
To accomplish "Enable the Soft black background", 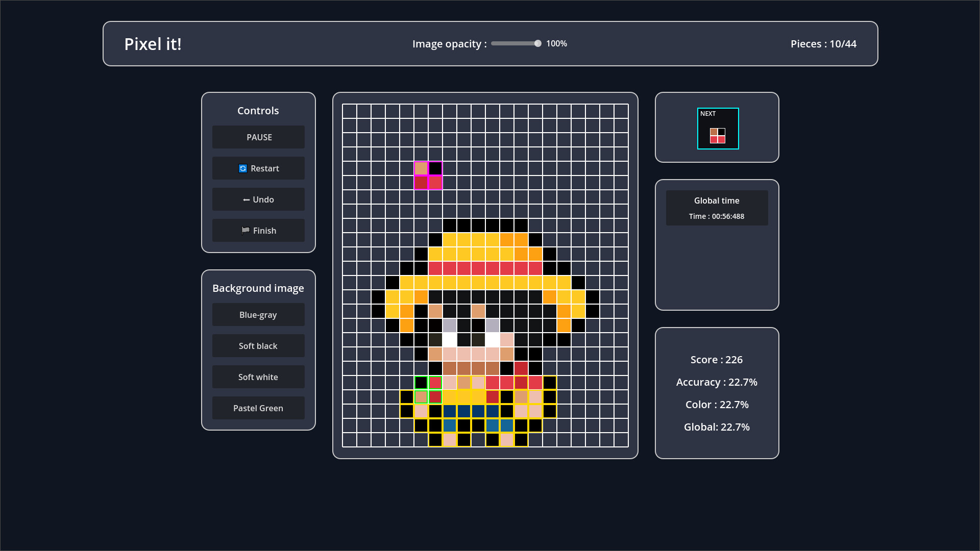I will tap(258, 346).
